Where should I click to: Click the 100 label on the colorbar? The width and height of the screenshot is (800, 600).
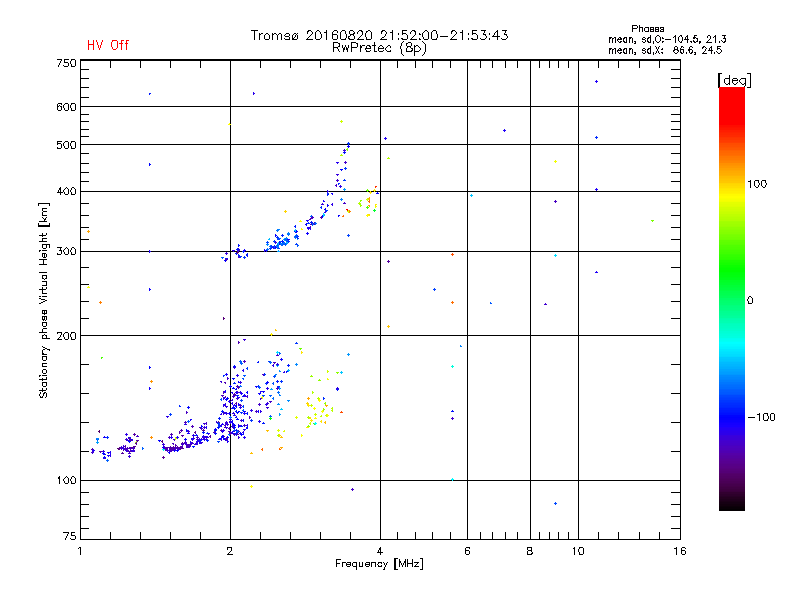coord(757,184)
